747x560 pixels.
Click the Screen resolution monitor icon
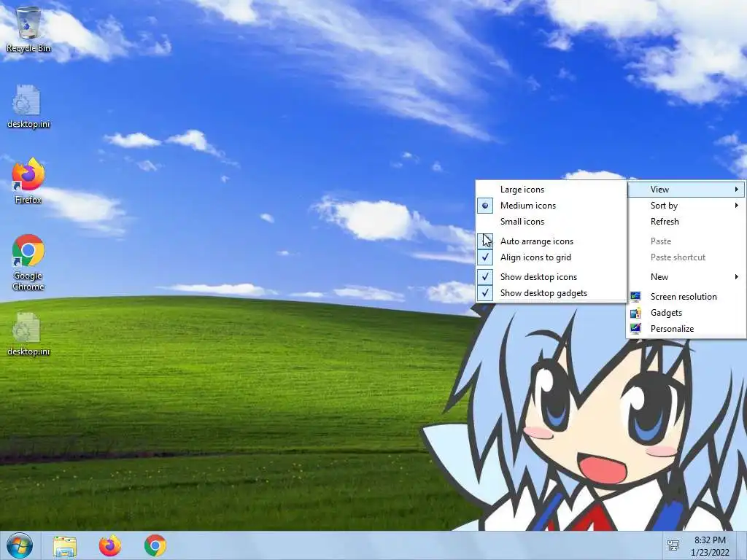click(635, 297)
